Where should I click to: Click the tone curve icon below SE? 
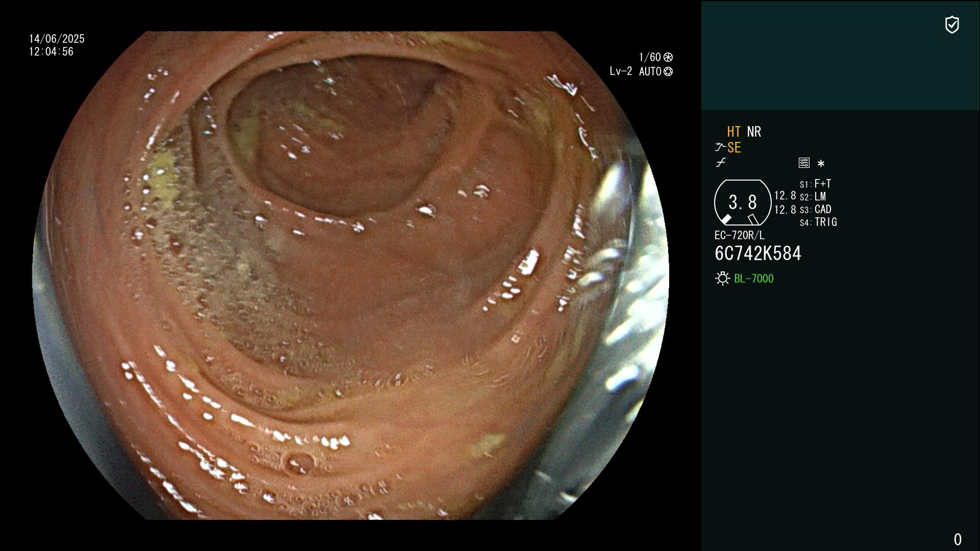click(721, 163)
